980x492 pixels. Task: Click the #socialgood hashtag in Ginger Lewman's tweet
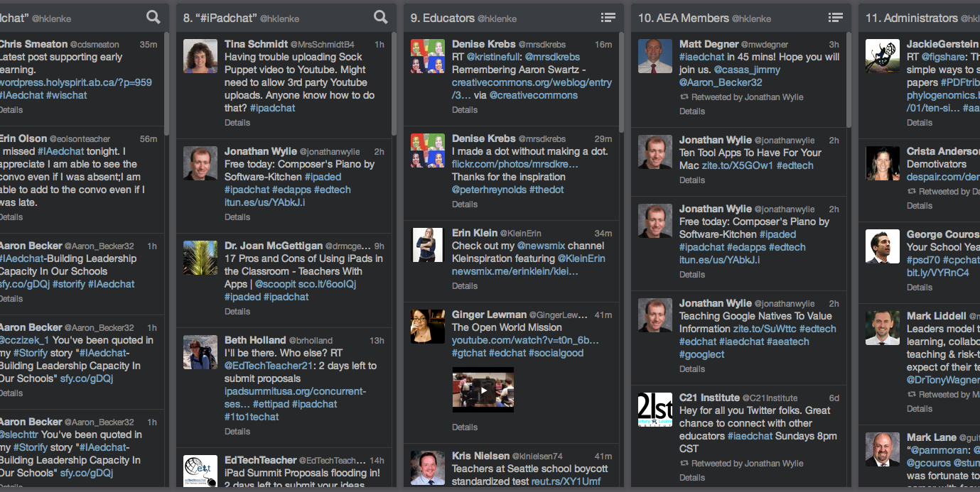[x=556, y=353]
